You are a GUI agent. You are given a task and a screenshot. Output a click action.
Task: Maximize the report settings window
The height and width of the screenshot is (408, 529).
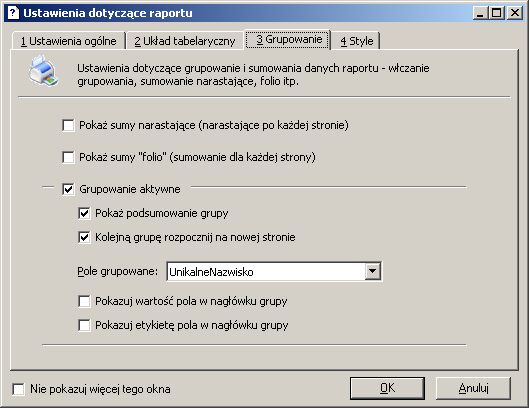pyautogui.click(x=497, y=13)
